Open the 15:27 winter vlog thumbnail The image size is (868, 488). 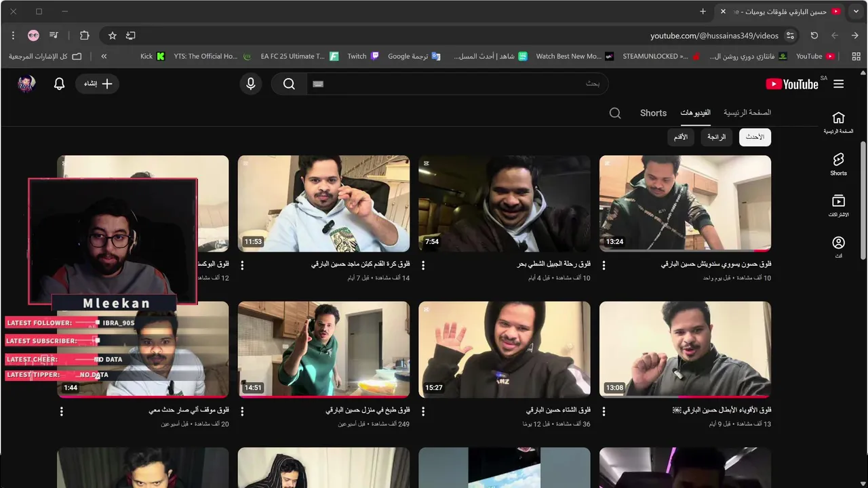pyautogui.click(x=505, y=349)
